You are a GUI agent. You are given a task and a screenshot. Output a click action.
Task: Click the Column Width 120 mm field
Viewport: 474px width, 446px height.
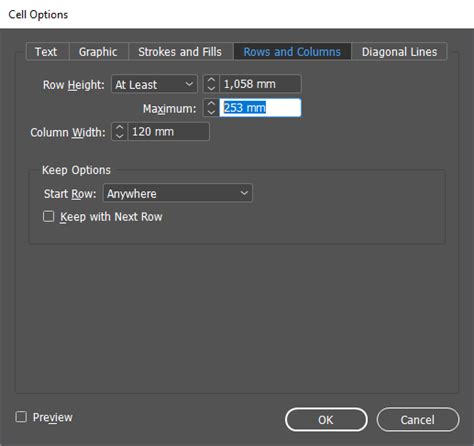169,132
